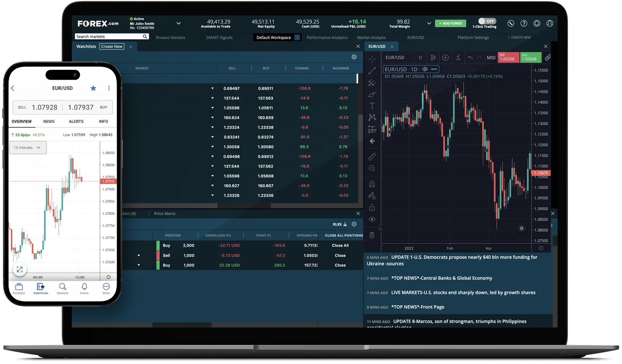
Task: Switch to the Performance Analytics tab
Action: click(x=327, y=38)
